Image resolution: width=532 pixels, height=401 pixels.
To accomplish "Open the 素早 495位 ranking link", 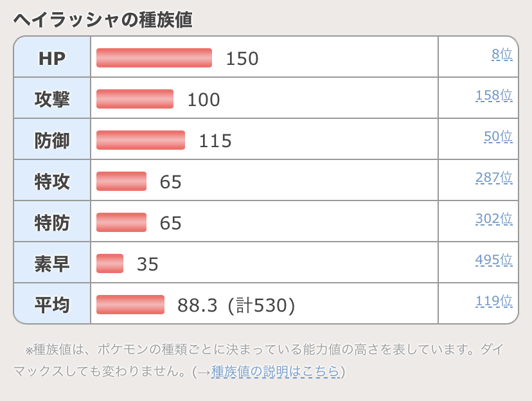I will [494, 260].
